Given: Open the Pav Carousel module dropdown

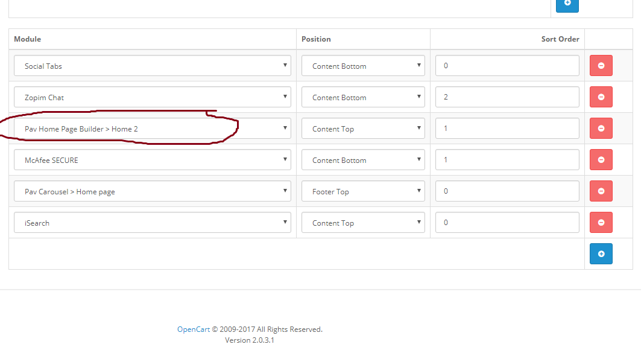Looking at the screenshot, I should point(153,191).
